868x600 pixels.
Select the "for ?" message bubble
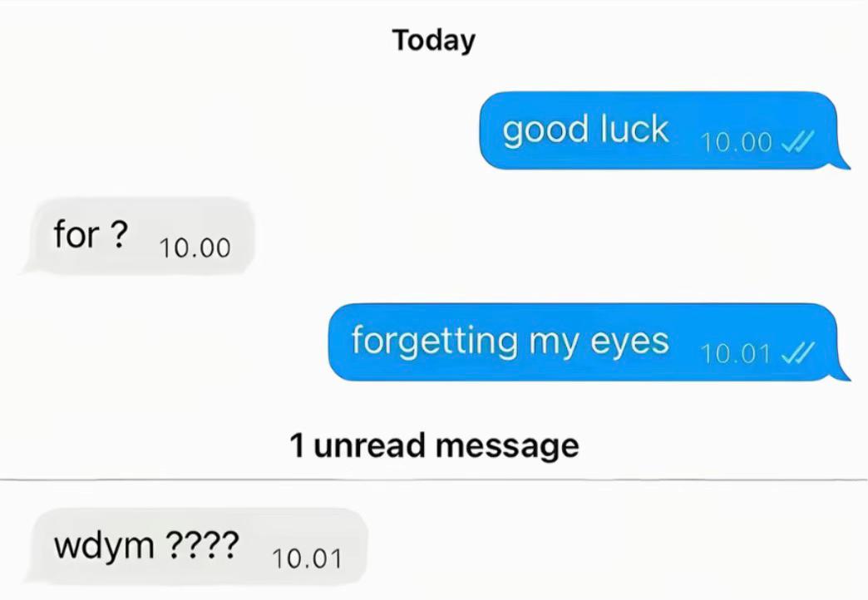(138, 236)
